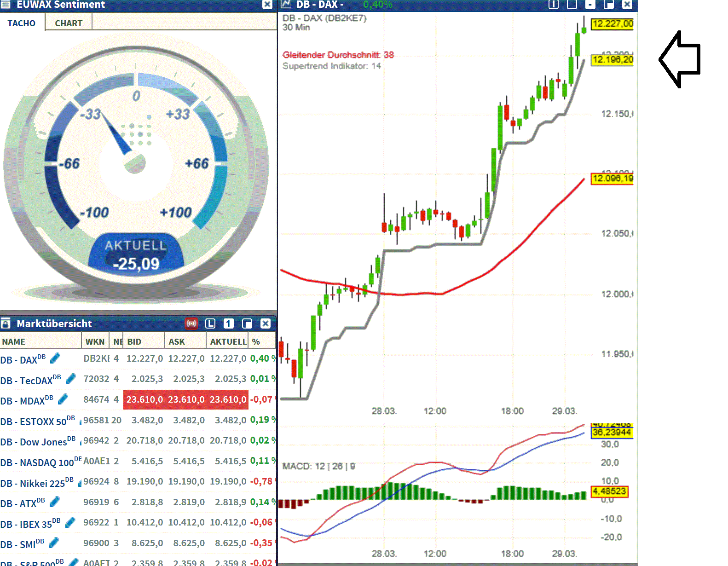Select the DB - SMI row name
This screenshot has height=566, width=728.
coord(22,543)
